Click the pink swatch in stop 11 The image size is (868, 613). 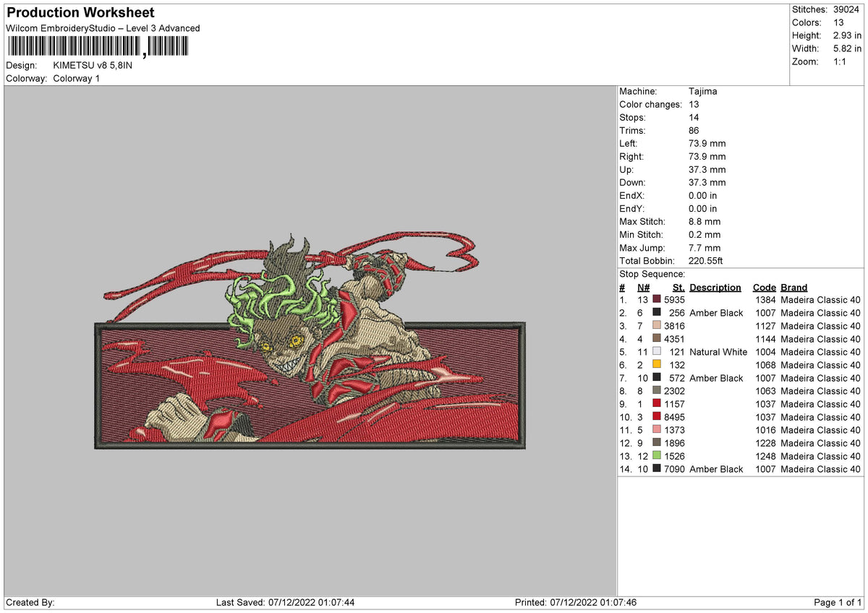point(657,430)
